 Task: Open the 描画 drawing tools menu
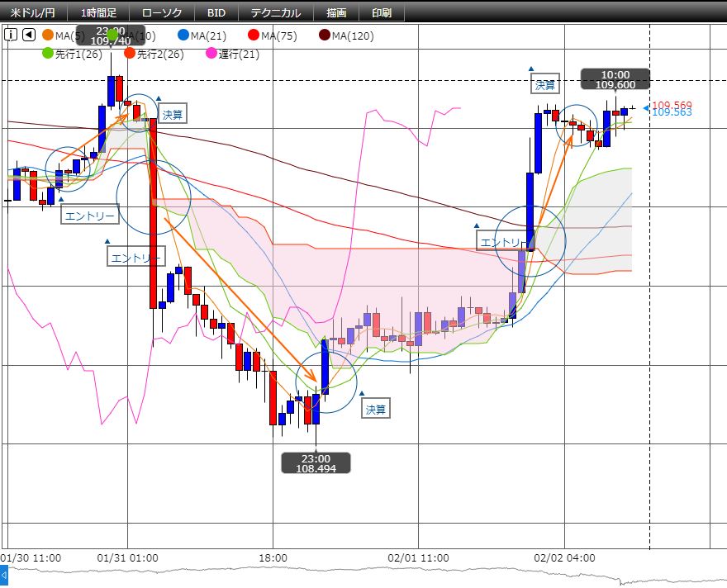336,12
